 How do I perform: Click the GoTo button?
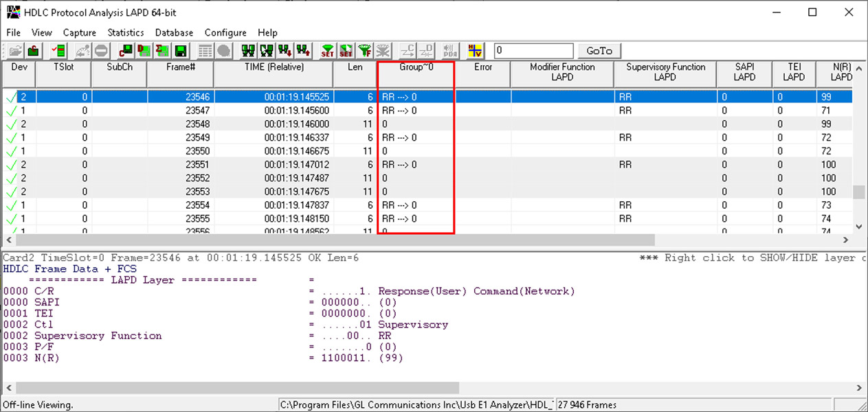click(x=599, y=51)
